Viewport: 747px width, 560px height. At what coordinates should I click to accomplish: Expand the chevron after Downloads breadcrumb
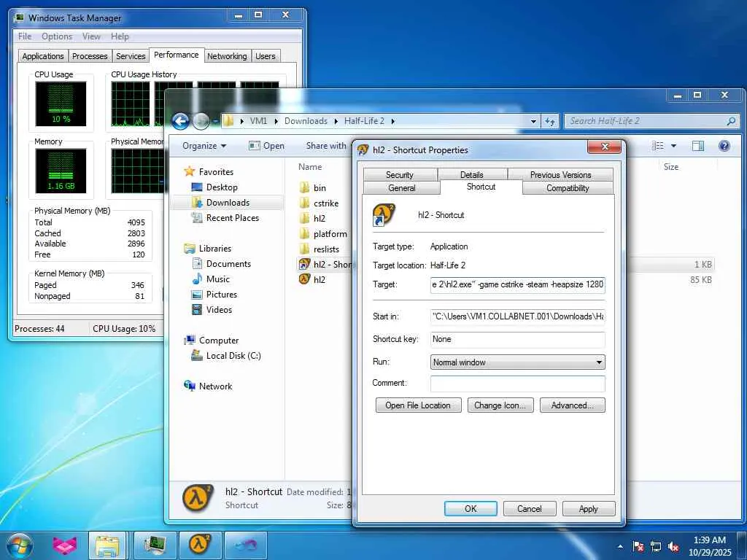pyautogui.click(x=336, y=121)
